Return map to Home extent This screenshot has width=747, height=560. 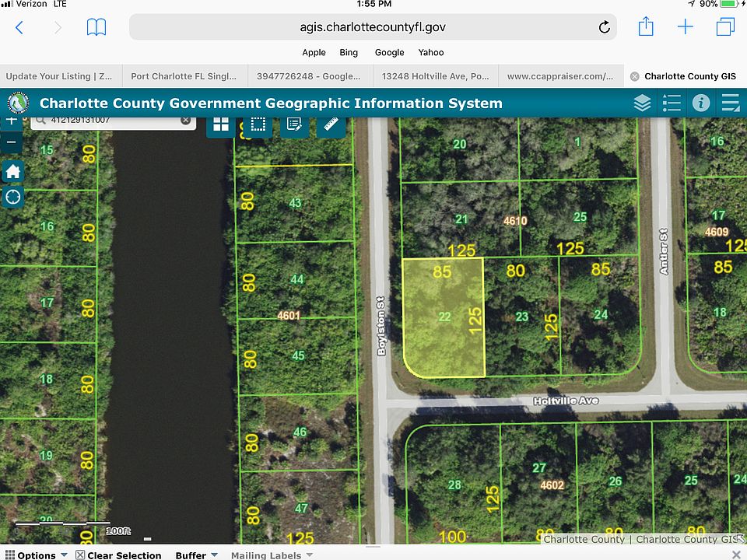click(x=12, y=171)
